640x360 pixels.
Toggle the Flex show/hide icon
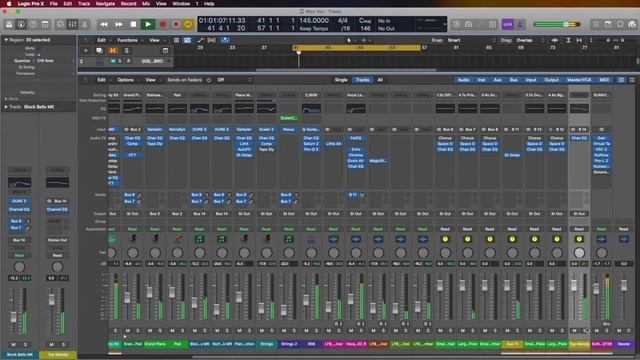211,40
